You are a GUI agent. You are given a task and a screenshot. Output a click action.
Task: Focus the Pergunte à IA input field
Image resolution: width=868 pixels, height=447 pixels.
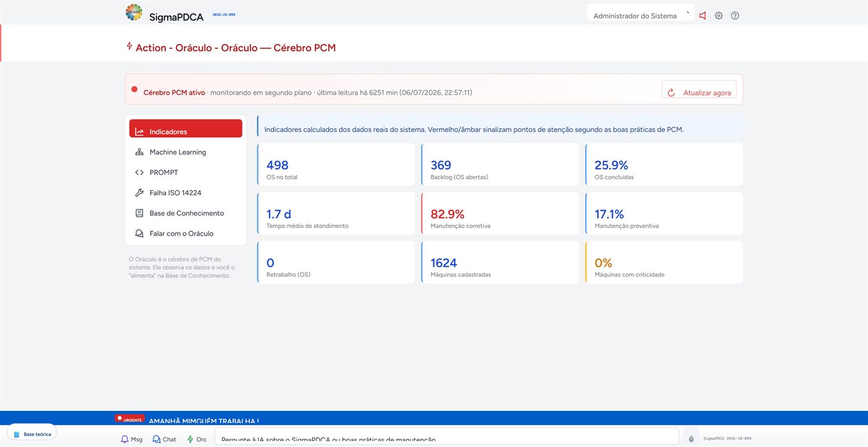pos(446,436)
